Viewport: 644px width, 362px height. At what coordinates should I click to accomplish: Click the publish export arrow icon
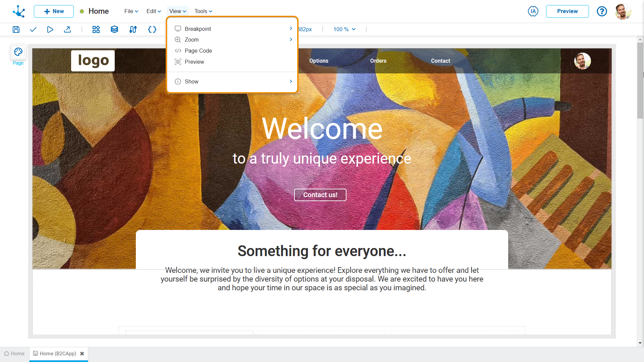tap(67, 29)
